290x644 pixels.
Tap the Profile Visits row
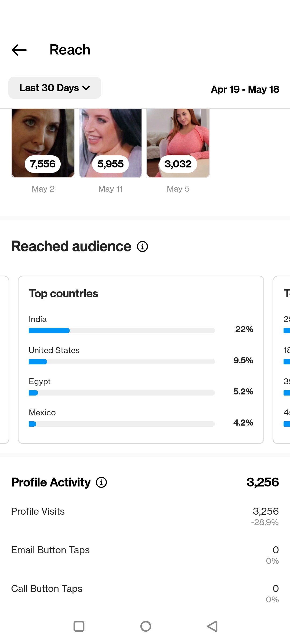[145, 516]
